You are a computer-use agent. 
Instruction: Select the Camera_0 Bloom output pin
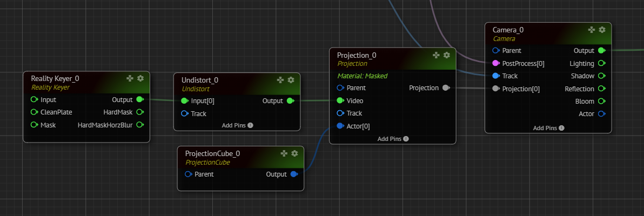click(601, 101)
